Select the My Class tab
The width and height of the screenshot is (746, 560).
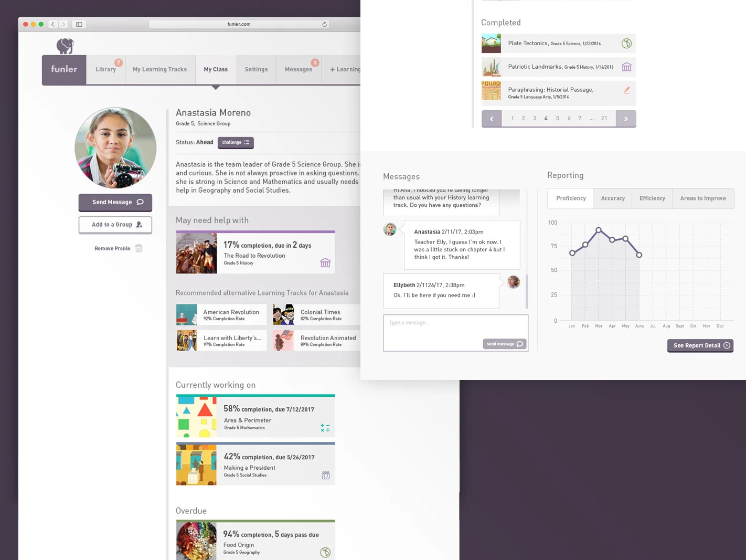[x=216, y=69]
